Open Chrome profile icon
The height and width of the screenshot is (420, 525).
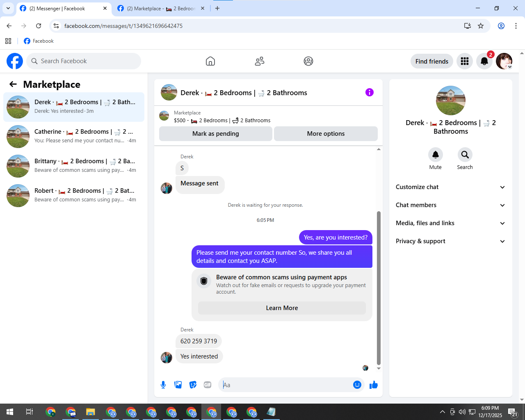click(501, 26)
